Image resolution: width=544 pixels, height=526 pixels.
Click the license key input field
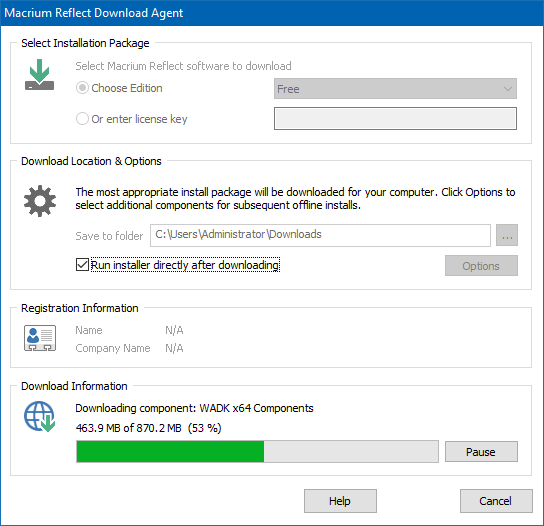pyautogui.click(x=395, y=119)
